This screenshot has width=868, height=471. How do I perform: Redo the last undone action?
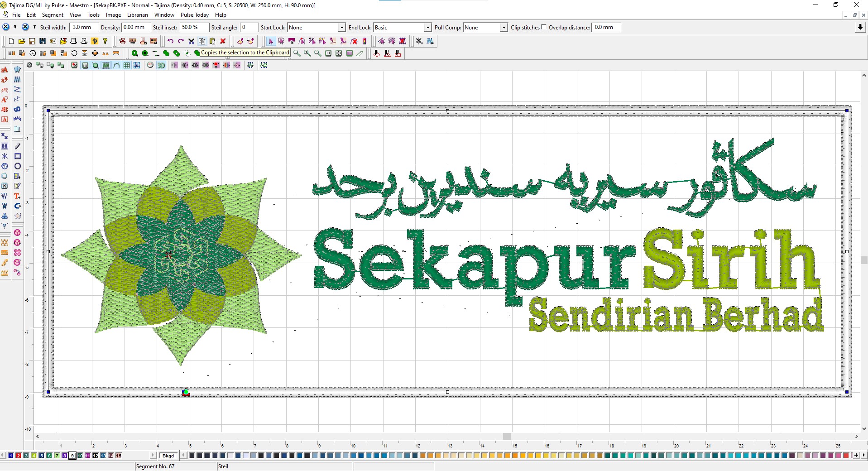pyautogui.click(x=181, y=41)
